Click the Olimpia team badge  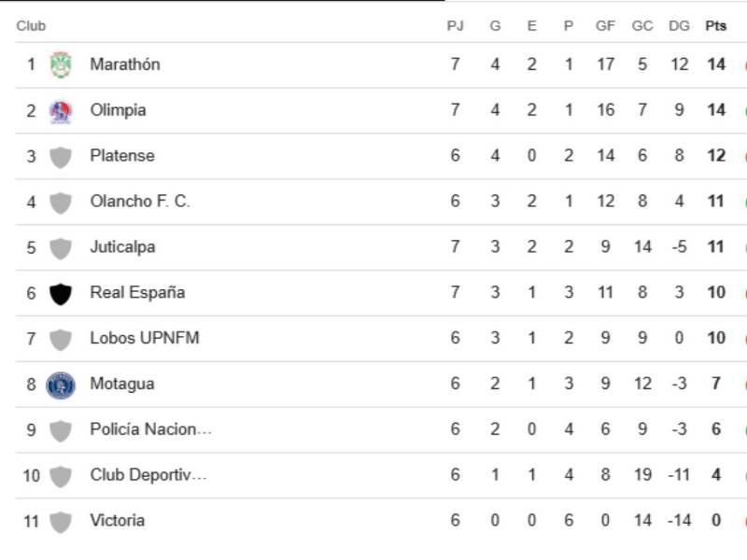click(x=61, y=109)
